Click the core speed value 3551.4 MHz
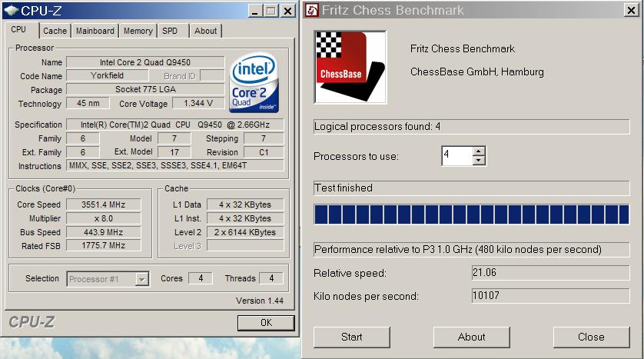The height and width of the screenshot is (359, 644). click(104, 204)
